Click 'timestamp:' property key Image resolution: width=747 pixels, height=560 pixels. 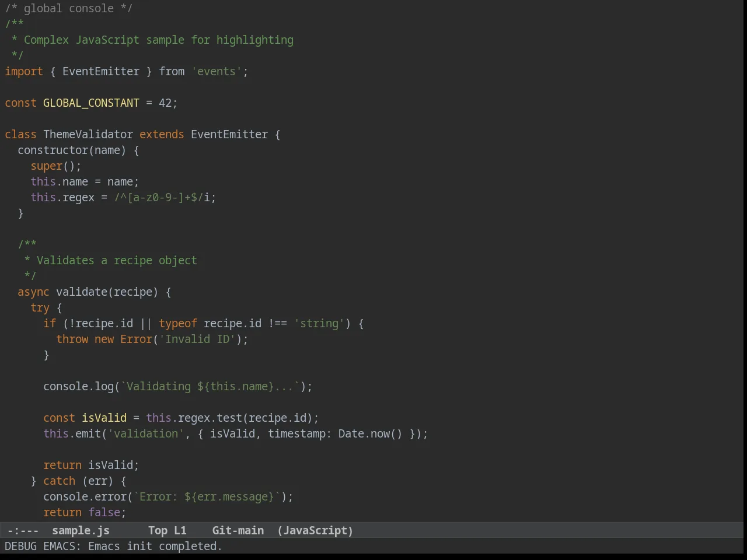[x=300, y=433]
